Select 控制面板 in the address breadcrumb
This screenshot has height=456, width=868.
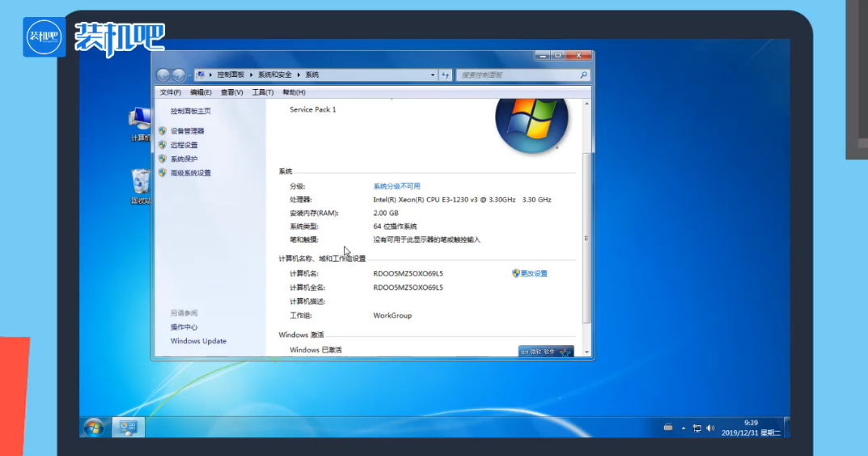[x=231, y=74]
